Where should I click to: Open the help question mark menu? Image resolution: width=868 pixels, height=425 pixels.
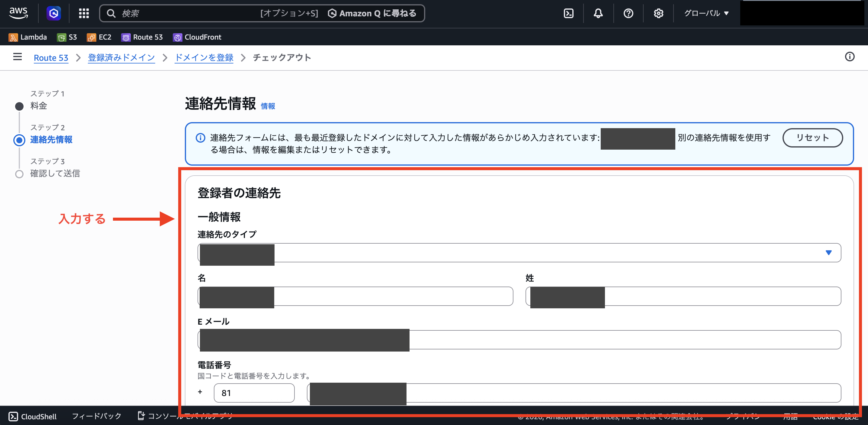click(x=628, y=13)
